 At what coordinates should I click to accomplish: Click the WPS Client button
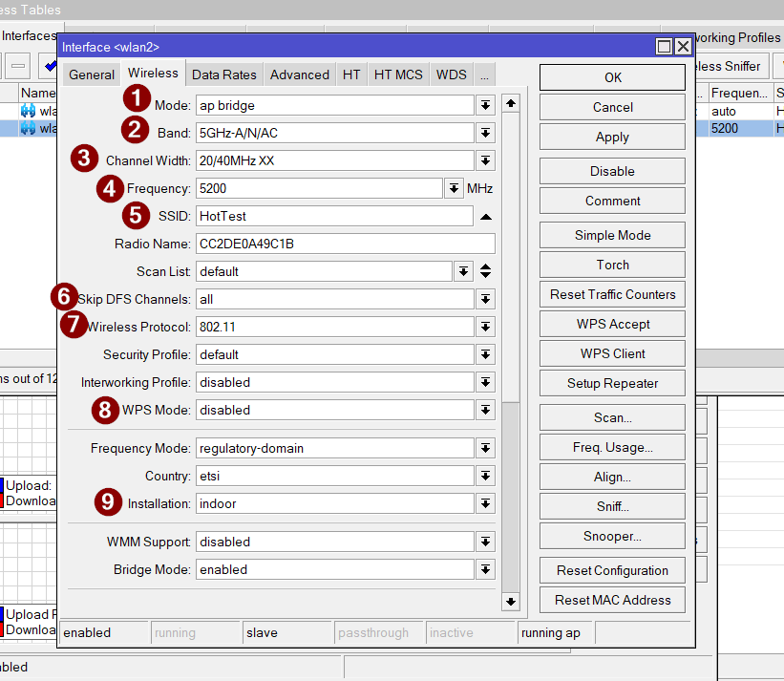coord(612,353)
